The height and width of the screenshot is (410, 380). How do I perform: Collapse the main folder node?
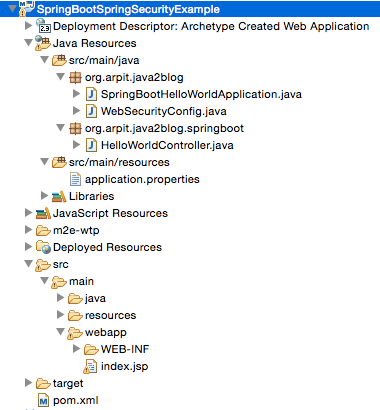(x=45, y=281)
